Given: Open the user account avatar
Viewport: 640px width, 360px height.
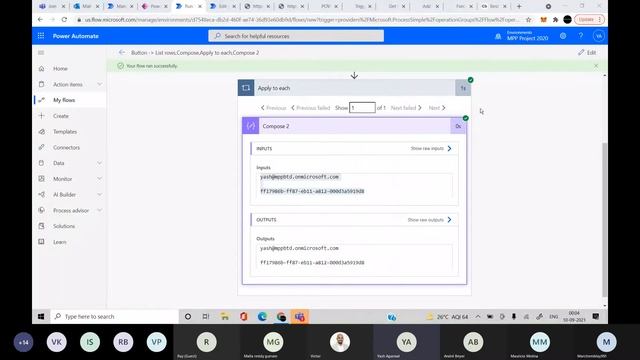Looking at the screenshot, I should click(598, 36).
